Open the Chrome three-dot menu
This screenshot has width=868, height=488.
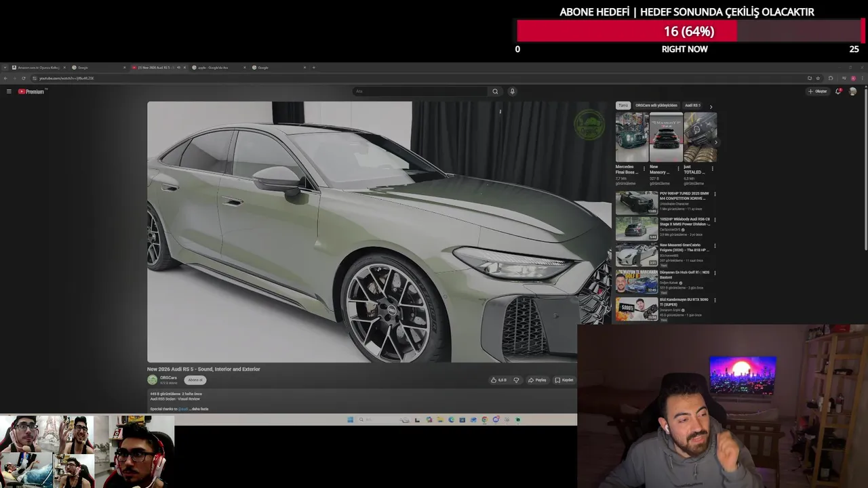click(x=862, y=78)
